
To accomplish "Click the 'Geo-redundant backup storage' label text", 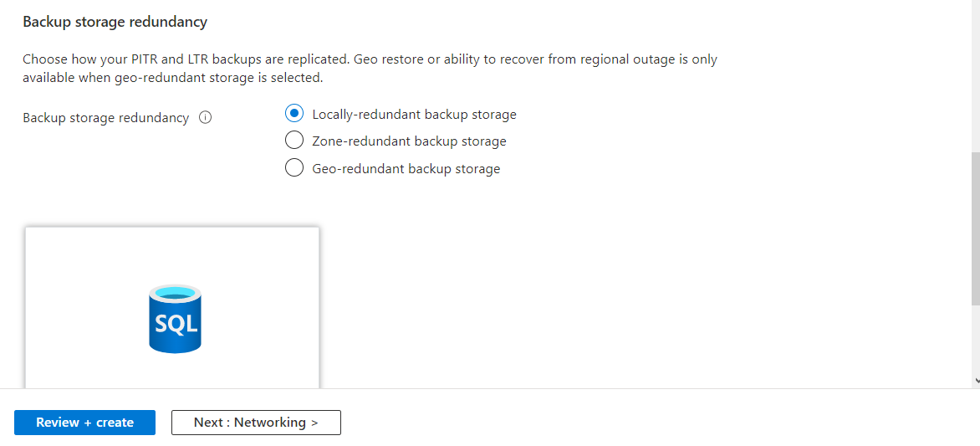I will point(406,169).
